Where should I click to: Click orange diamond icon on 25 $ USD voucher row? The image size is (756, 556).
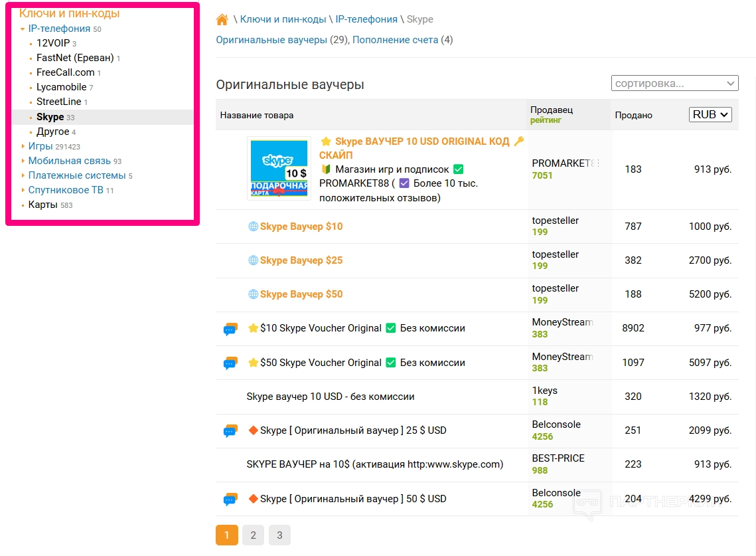pyautogui.click(x=253, y=430)
